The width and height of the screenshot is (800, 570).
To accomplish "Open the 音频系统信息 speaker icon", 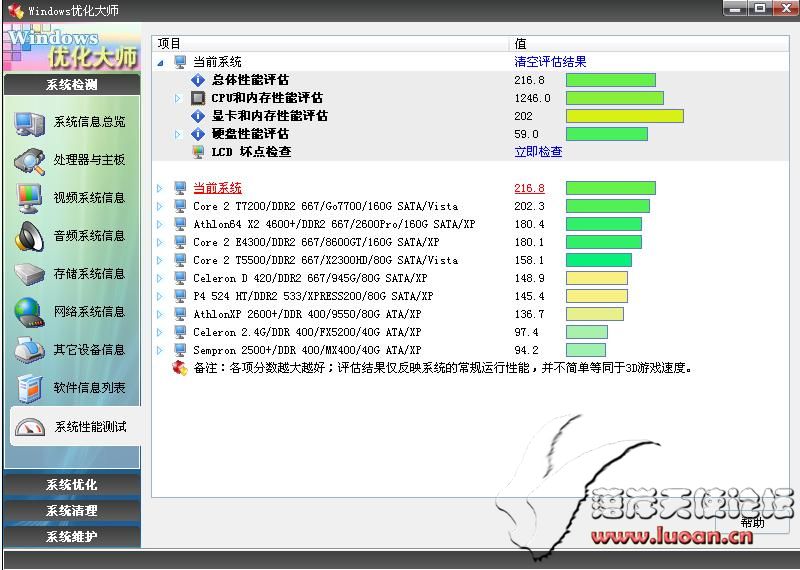I will 29,236.
